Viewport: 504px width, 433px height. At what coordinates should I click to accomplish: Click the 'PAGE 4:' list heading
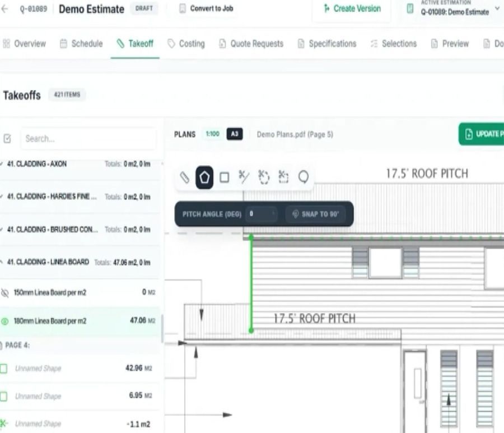coord(17,345)
